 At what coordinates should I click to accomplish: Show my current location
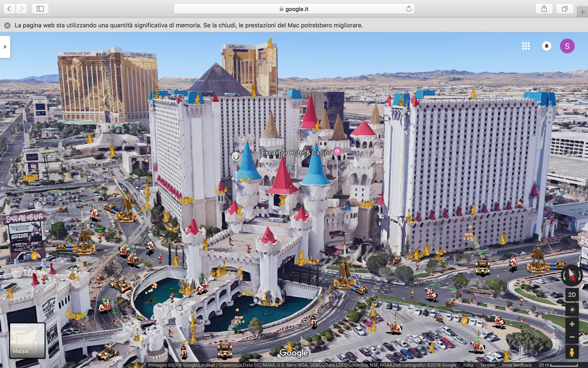pyautogui.click(x=572, y=310)
